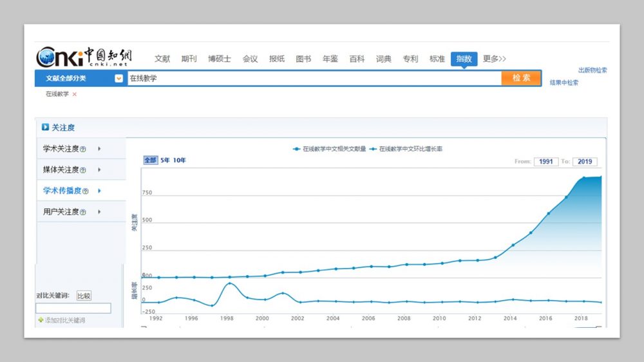Click the From year 1991 field
This screenshot has width=644, height=362.
point(545,162)
